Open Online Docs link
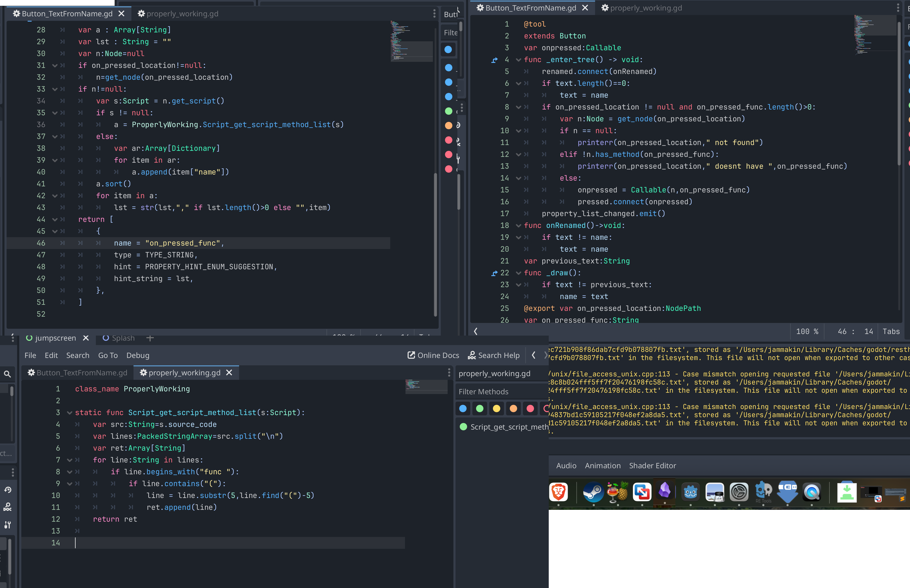 433,355
